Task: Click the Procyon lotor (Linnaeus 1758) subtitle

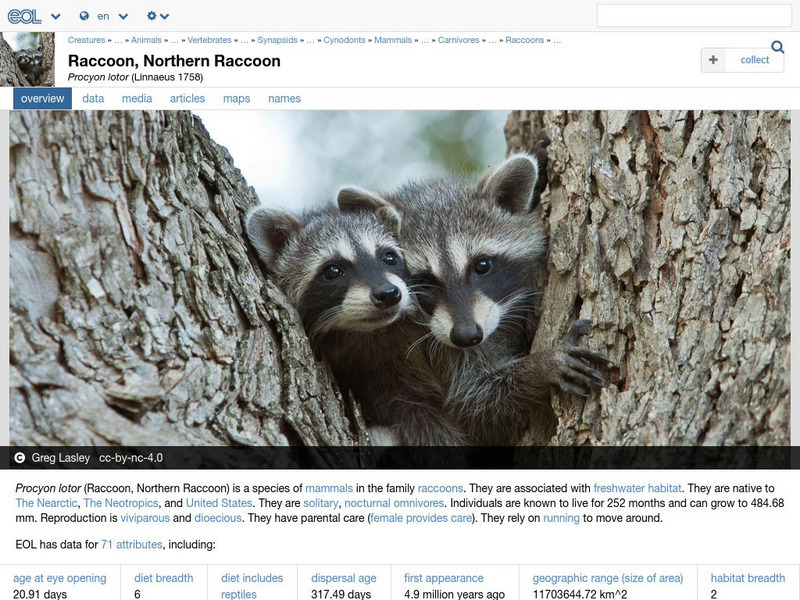Action: (x=135, y=77)
